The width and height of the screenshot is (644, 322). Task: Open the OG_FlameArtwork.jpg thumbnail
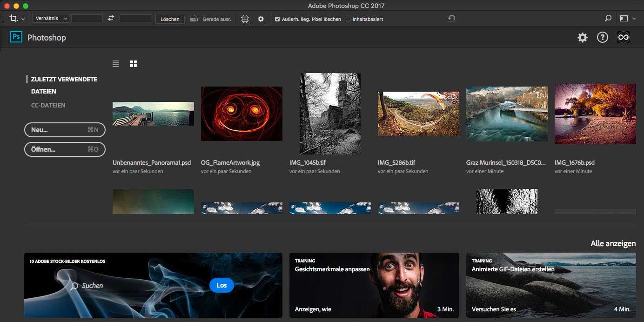pos(241,114)
